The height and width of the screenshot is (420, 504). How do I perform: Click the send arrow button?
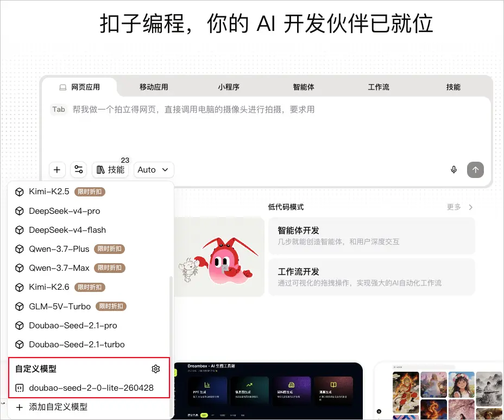[475, 169]
